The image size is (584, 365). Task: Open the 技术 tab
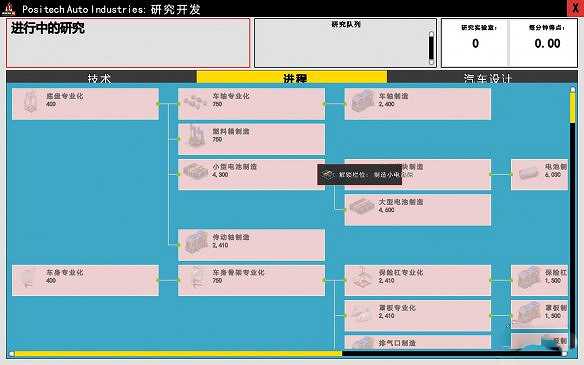(101, 77)
